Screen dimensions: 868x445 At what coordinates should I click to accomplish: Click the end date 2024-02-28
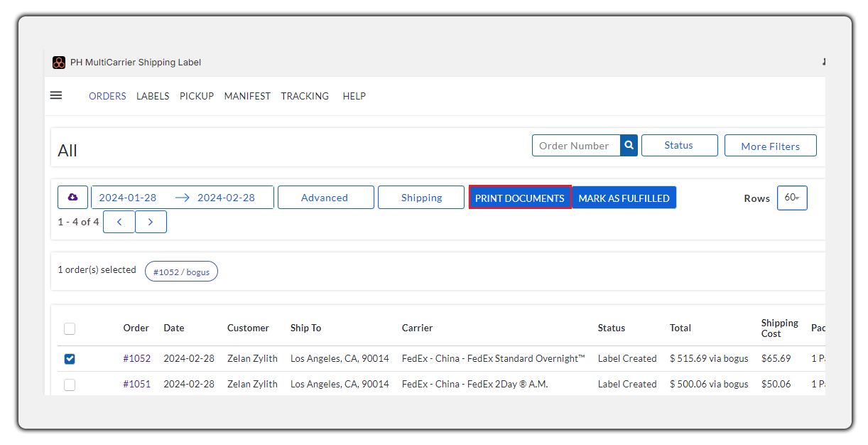click(x=226, y=198)
